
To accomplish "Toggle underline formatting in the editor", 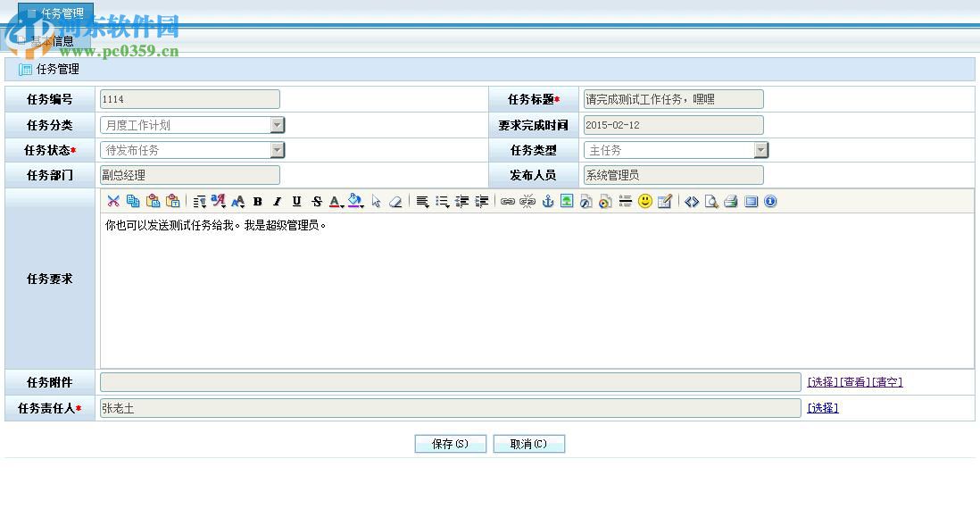I will [295, 201].
